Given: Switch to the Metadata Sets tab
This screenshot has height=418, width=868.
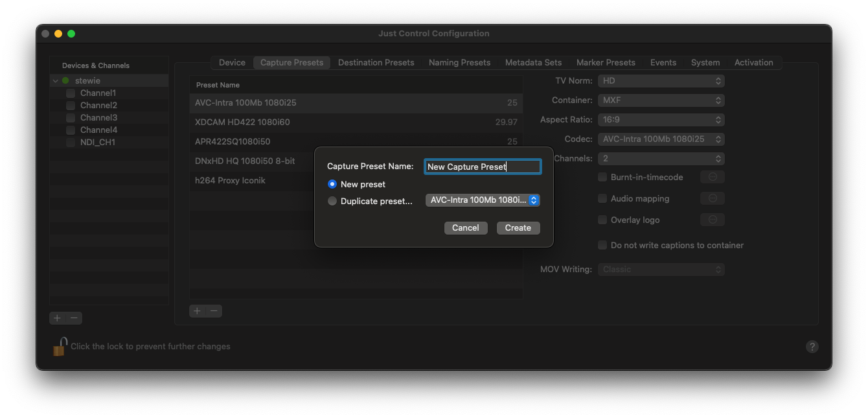Looking at the screenshot, I should 533,63.
